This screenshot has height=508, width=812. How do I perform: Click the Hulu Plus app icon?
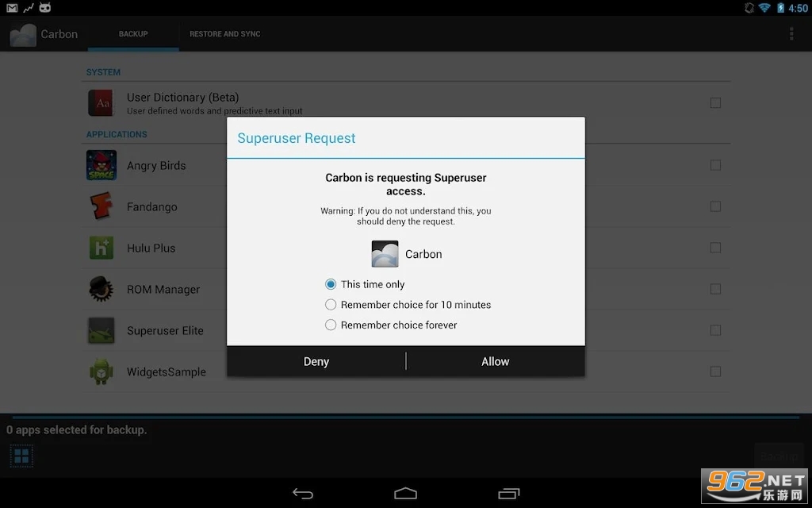tap(101, 248)
